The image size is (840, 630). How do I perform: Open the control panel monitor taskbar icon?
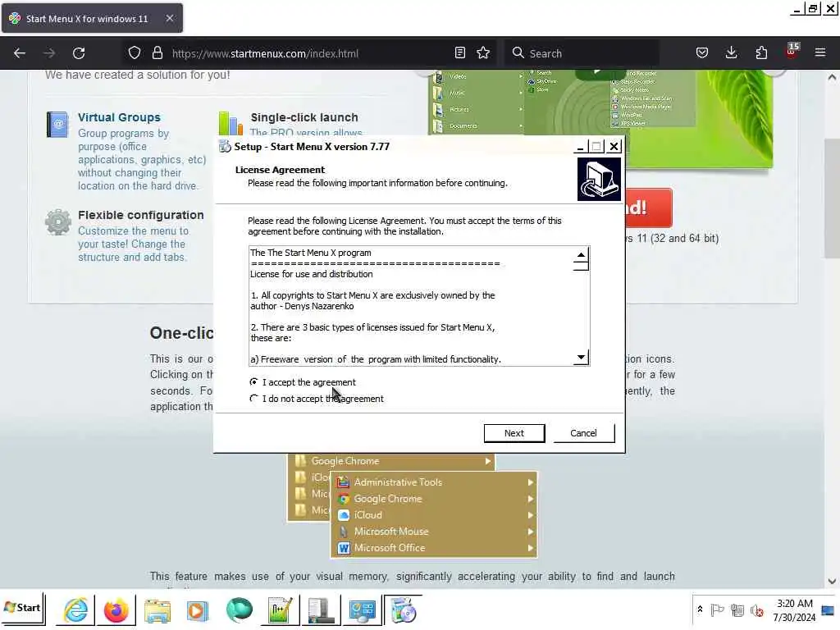click(x=362, y=610)
